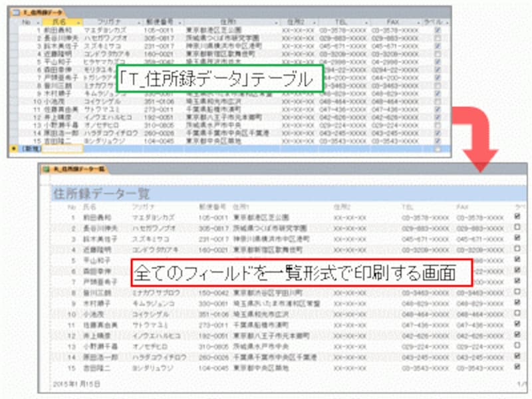Open the ラベル column dropdown in the table
This screenshot has width=532, height=399.
pyautogui.click(x=447, y=23)
